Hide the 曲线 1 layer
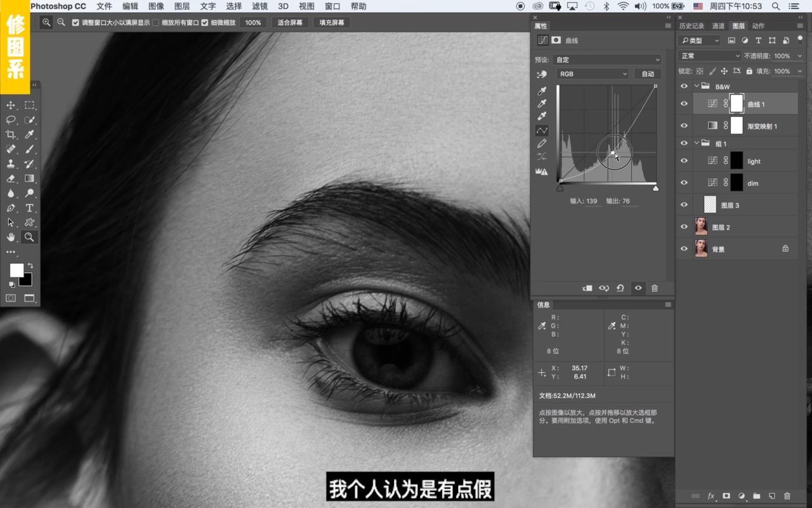812x508 pixels. point(684,104)
